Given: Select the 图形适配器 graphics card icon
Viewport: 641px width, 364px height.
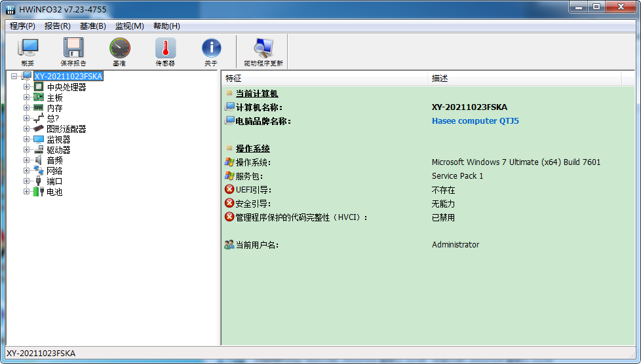Looking at the screenshot, I should click(x=39, y=129).
